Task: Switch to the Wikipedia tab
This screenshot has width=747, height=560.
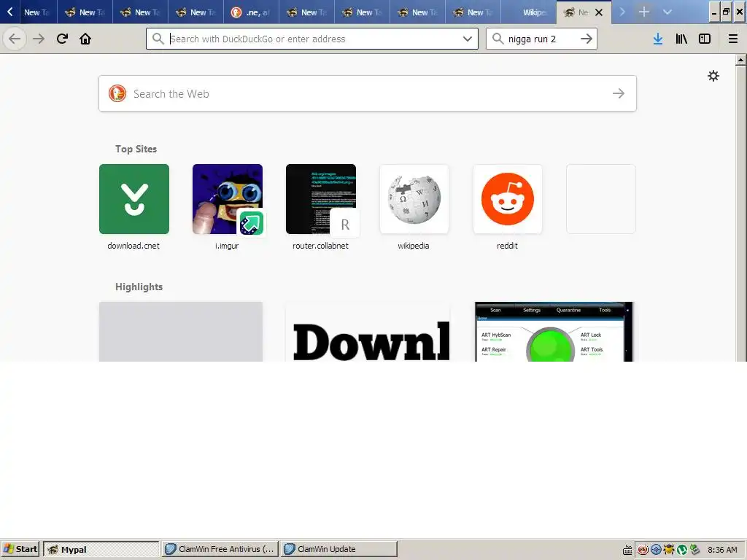Action: [x=528, y=12]
